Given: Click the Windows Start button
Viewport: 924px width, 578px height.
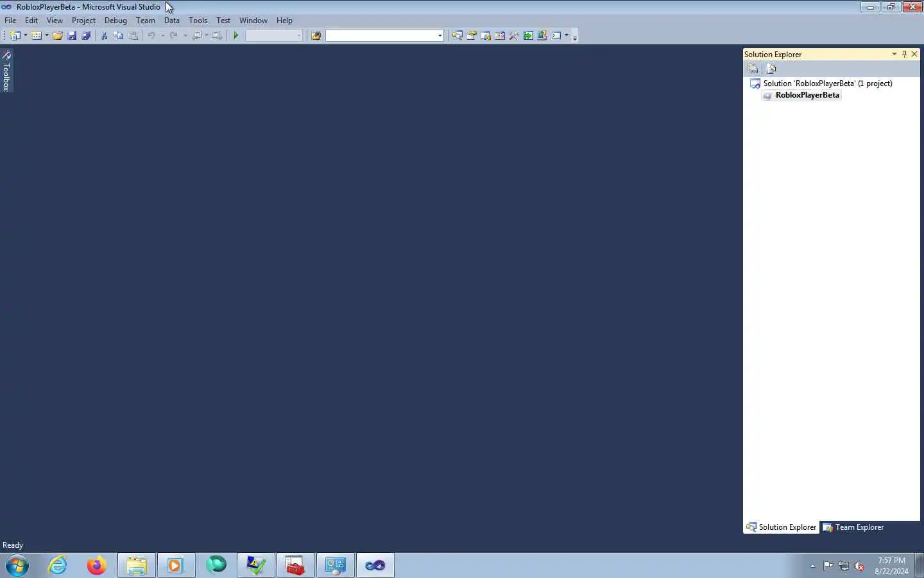Looking at the screenshot, I should coord(17,565).
